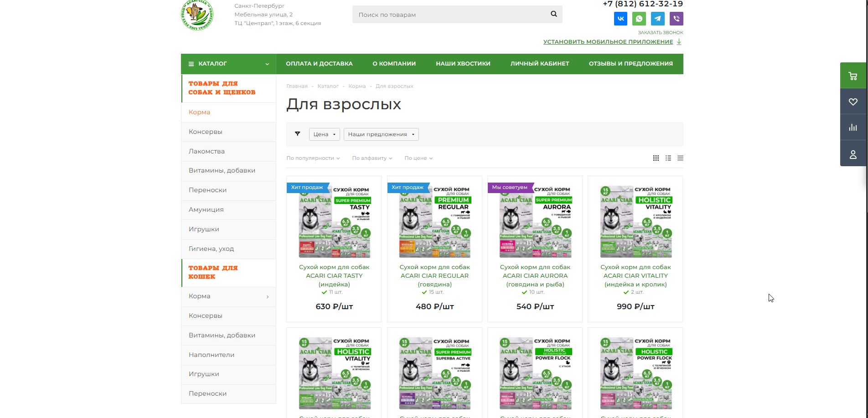The width and height of the screenshot is (868, 418).
Task: Click the HOLISTIC VITALITY с телятиной image
Action: (334, 373)
